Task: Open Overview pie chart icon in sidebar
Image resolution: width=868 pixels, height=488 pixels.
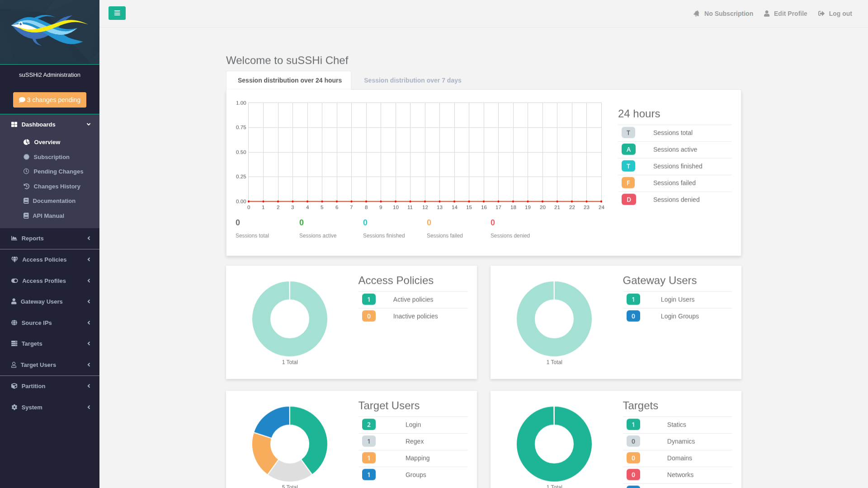Action: 27,142
